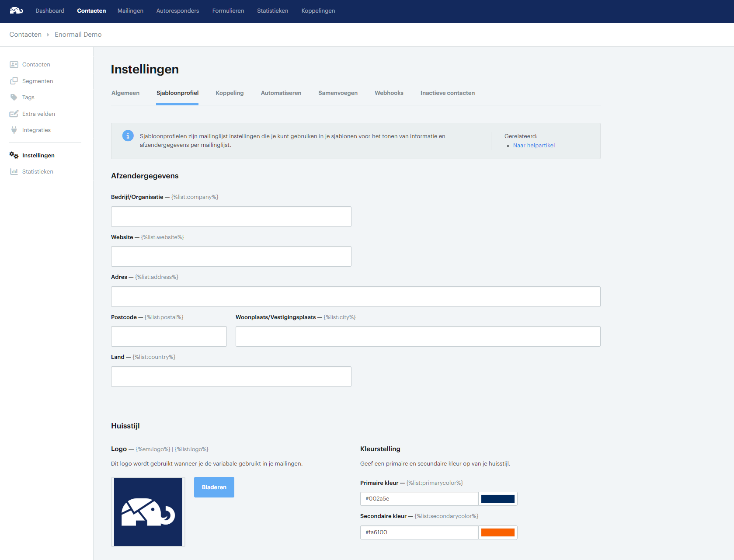734x560 pixels.
Task: Select the Sjabloonprofiel tab
Action: [177, 93]
